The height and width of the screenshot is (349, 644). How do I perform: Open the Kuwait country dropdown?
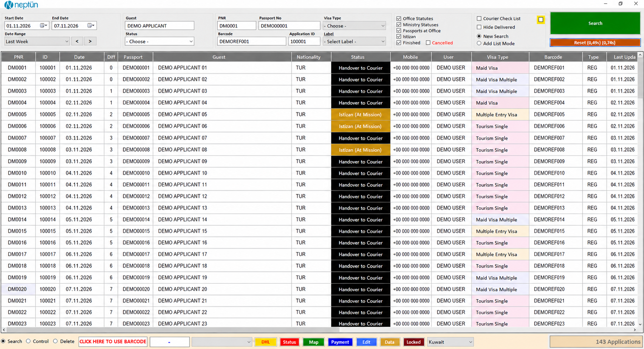[450, 342]
